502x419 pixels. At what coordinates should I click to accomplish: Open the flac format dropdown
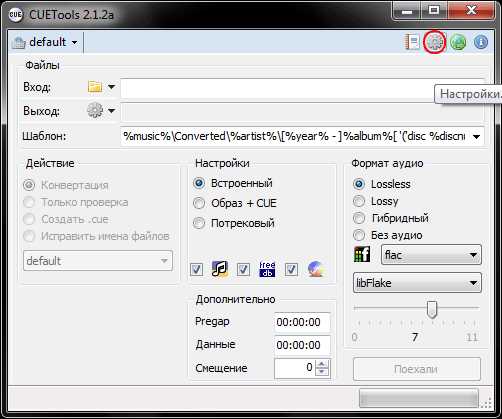tap(431, 255)
